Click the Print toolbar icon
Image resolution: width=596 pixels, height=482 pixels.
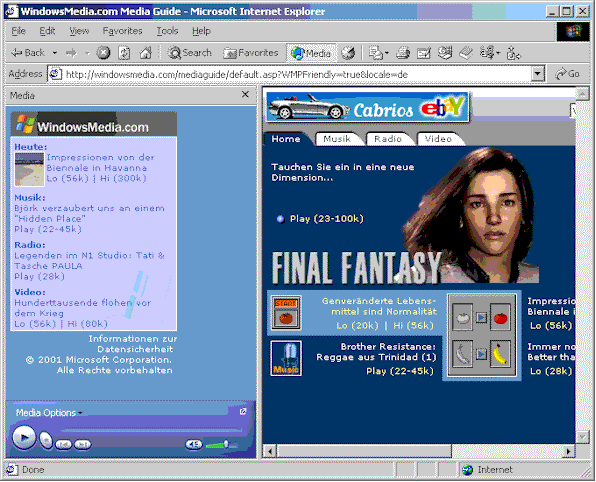[x=403, y=53]
